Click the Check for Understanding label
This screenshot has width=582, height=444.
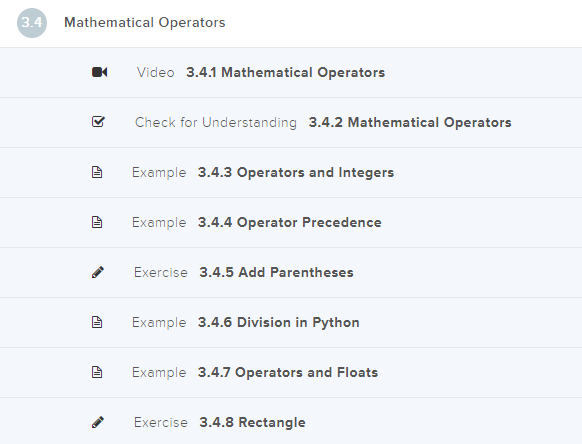(x=216, y=122)
